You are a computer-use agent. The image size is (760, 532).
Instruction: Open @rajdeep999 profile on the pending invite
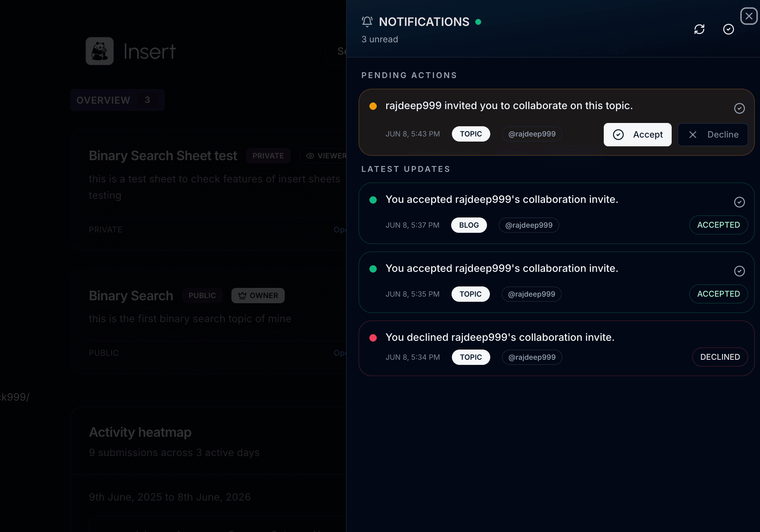(x=532, y=134)
